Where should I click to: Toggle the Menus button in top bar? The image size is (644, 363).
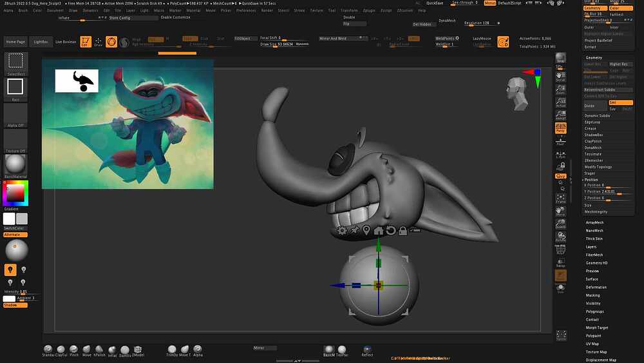coord(490,3)
